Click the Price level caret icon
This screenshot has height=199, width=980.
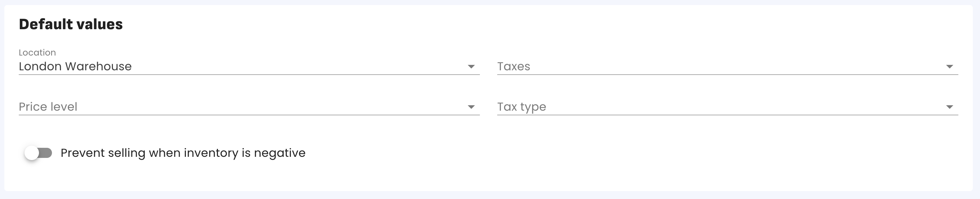coord(471,107)
